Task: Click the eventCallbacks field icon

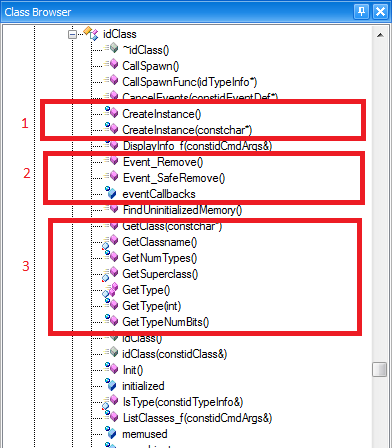Action: tap(111, 193)
